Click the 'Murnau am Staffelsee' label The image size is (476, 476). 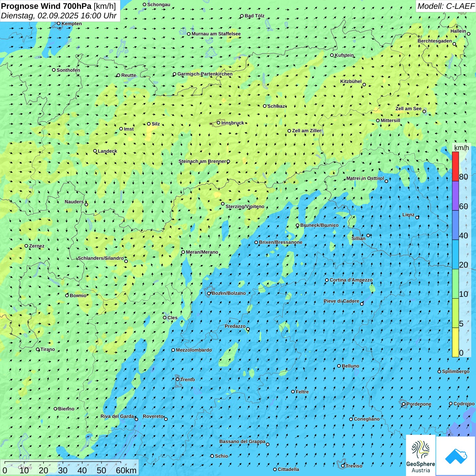216,34
